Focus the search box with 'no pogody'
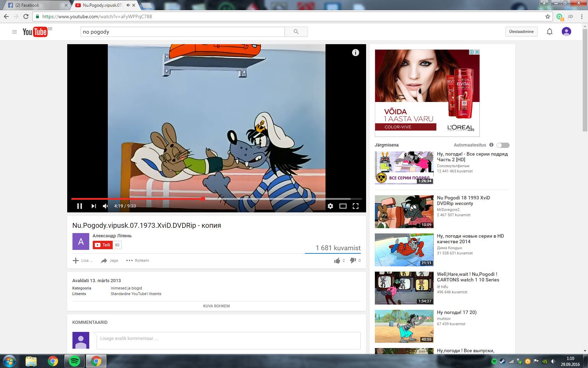Image resolution: width=588 pixels, height=368 pixels. [183, 32]
